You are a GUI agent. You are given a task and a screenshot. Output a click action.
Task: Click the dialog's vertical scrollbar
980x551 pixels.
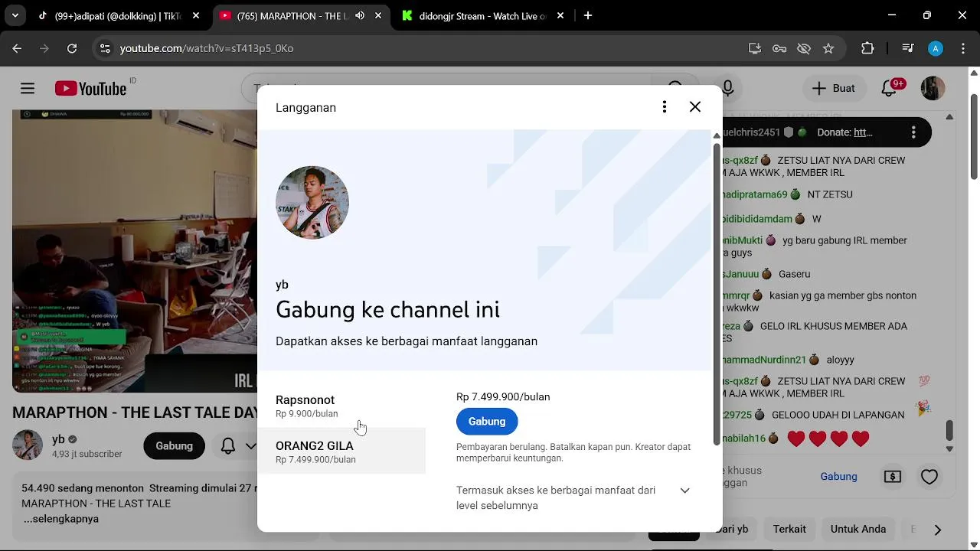point(717,294)
